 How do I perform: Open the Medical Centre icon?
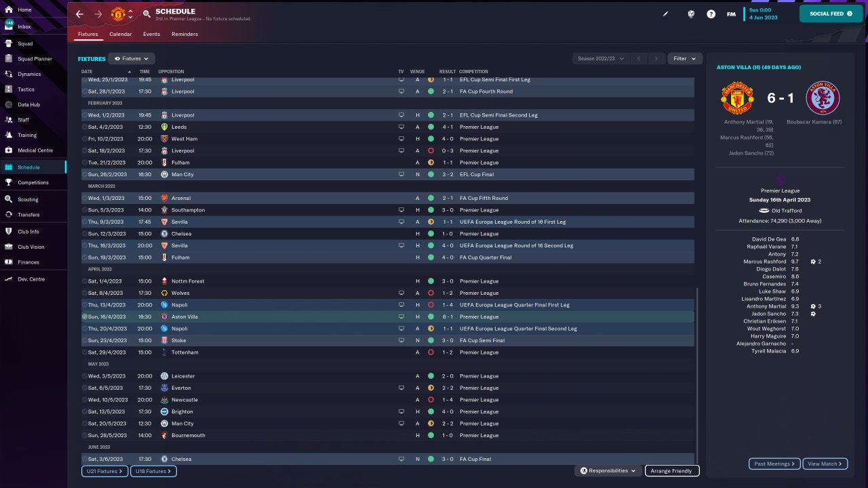(9, 150)
